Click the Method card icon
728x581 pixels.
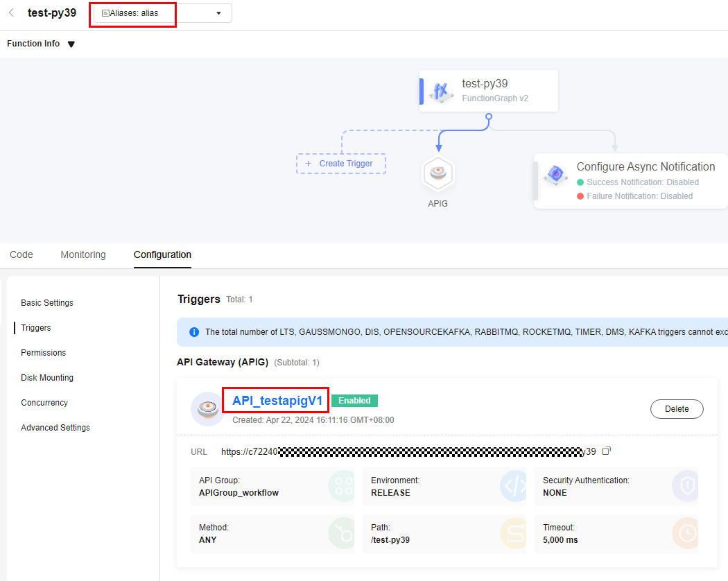coord(343,533)
